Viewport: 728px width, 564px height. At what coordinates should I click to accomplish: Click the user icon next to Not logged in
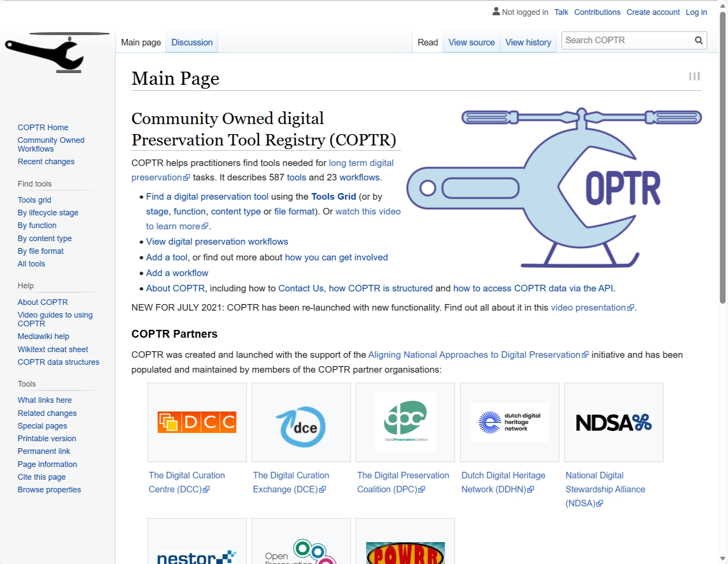(x=496, y=12)
